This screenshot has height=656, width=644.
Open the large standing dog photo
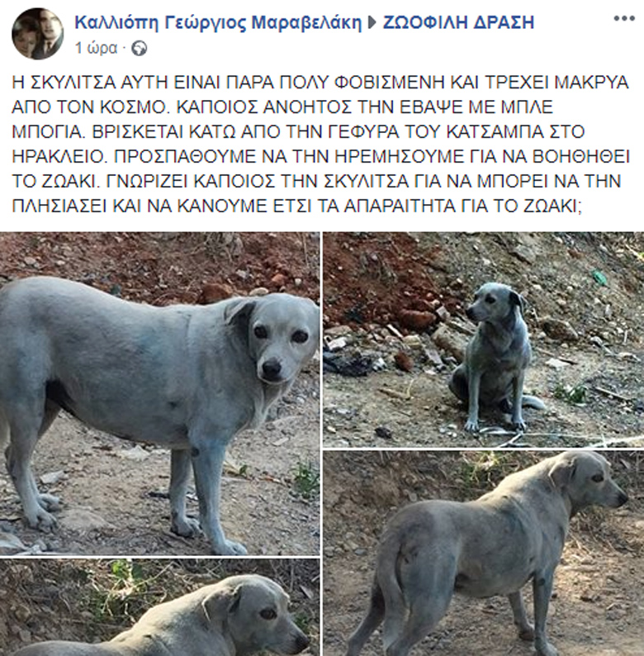pyautogui.click(x=159, y=393)
